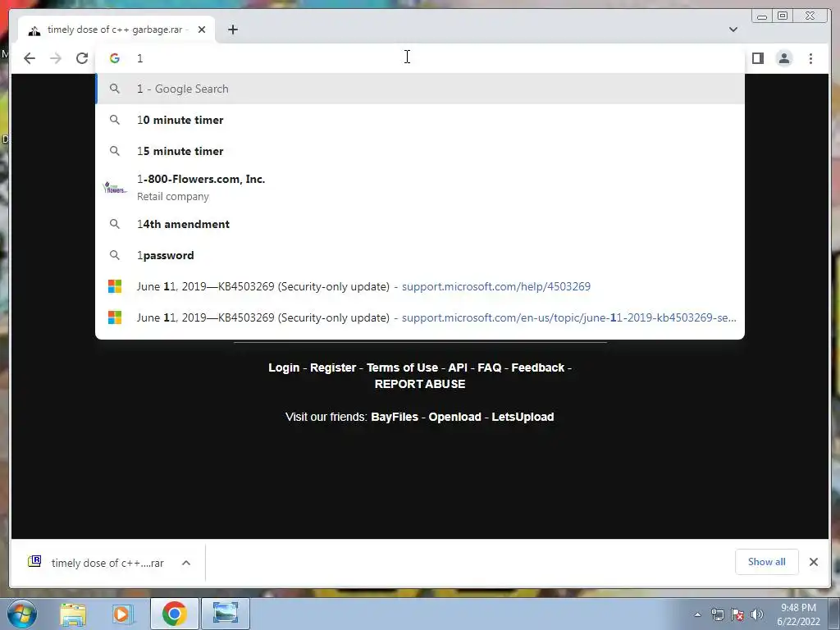840x630 pixels.
Task: Open the FAQ link
Action: pyautogui.click(x=489, y=367)
